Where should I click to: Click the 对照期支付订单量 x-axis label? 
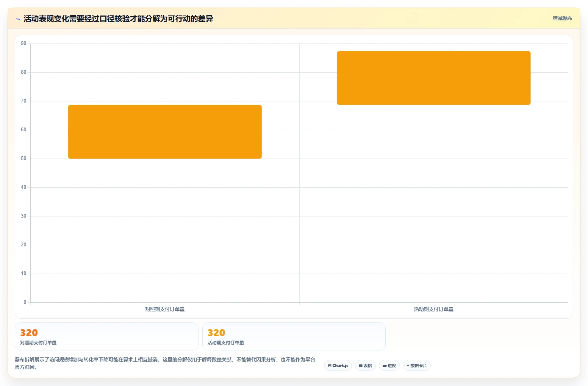pyautogui.click(x=165, y=309)
